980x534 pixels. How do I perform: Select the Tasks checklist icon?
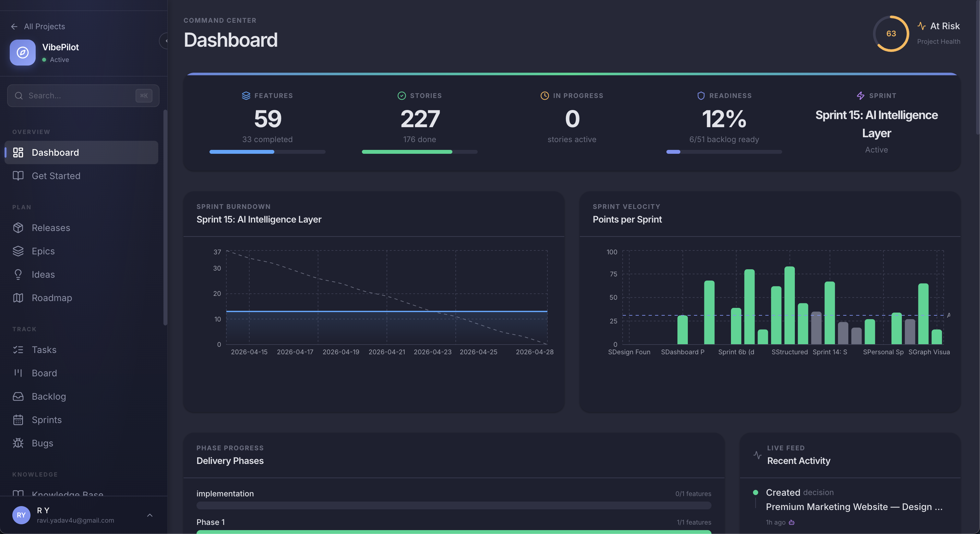click(18, 350)
